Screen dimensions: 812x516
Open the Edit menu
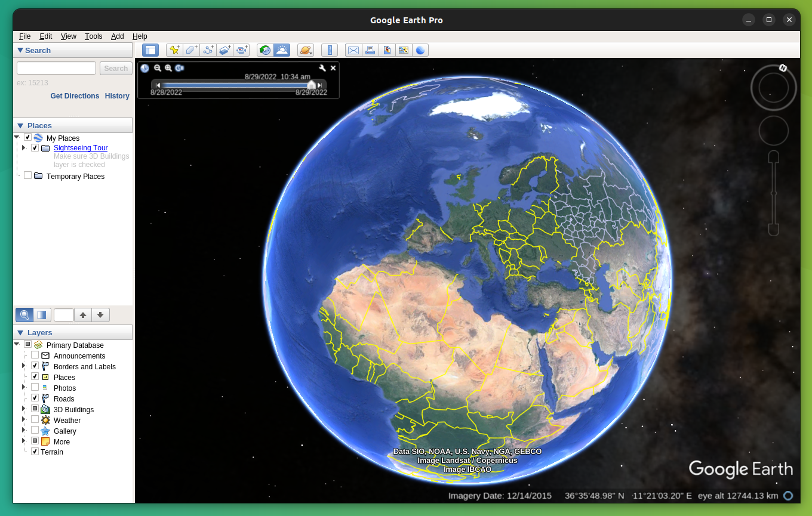[x=45, y=36]
